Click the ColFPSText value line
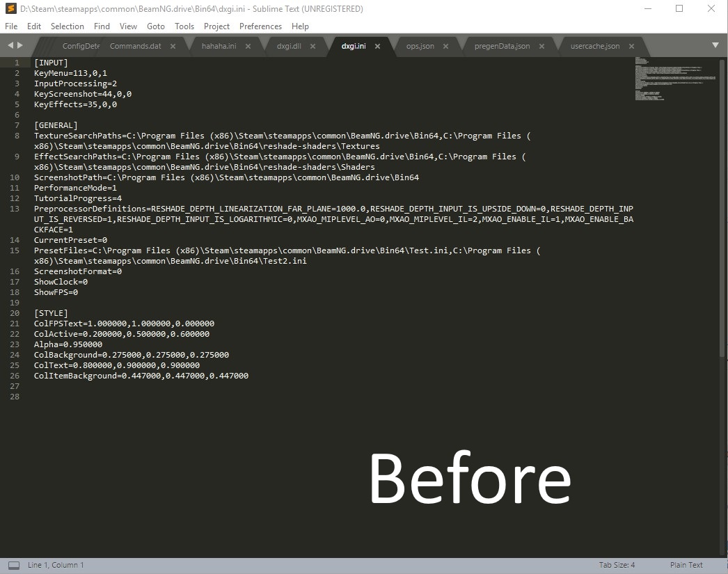 [x=124, y=324]
